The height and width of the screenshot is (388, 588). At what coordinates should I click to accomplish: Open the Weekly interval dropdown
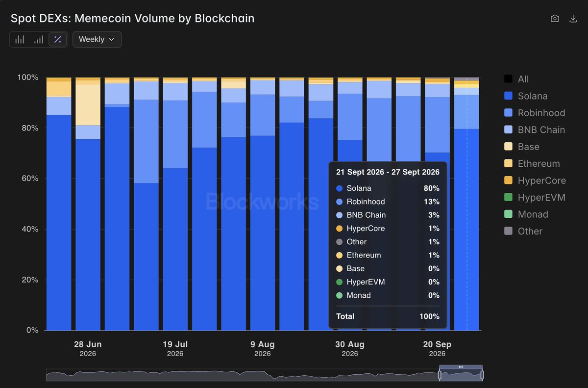pos(97,40)
